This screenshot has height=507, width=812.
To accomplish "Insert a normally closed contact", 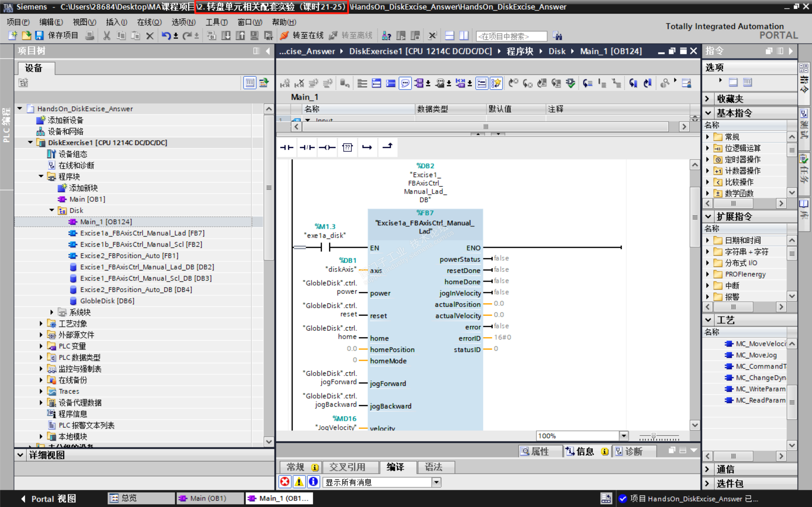I will 307,147.
